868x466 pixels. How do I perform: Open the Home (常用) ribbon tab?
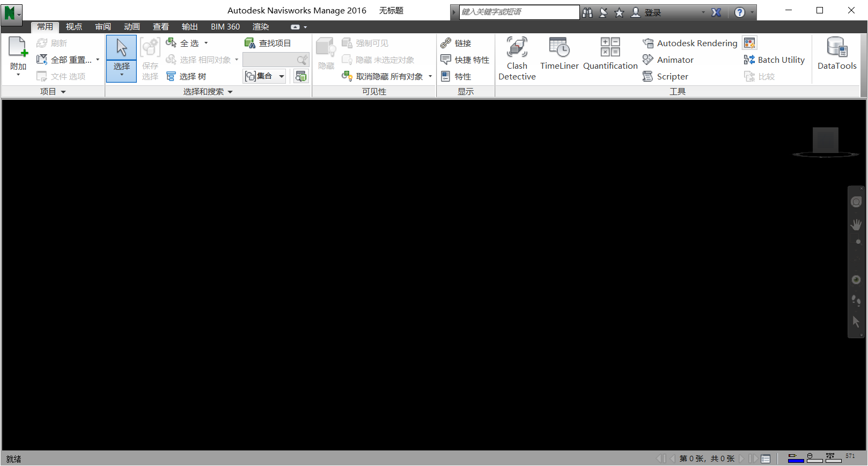coord(45,26)
